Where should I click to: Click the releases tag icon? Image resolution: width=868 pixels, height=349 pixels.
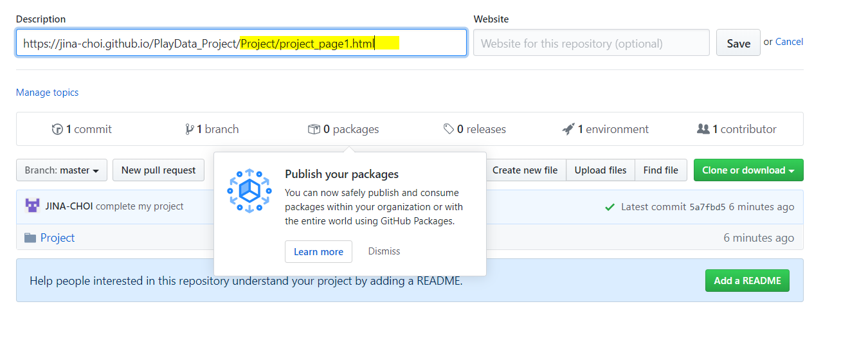point(449,129)
